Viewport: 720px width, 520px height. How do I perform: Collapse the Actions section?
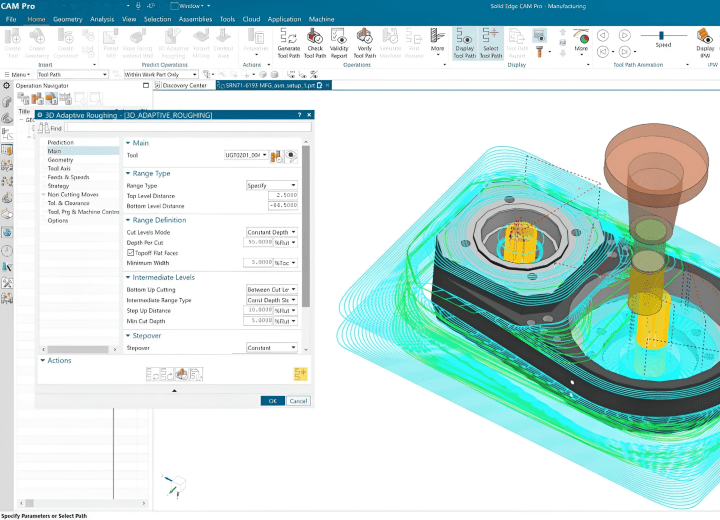point(43,361)
